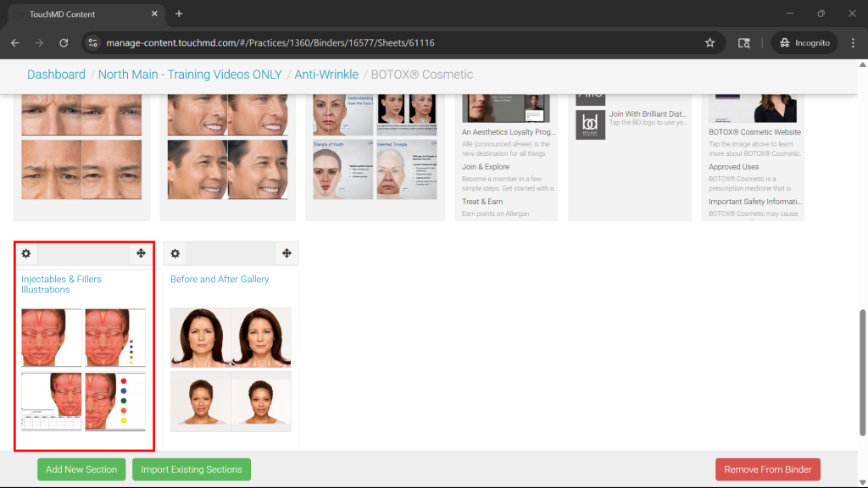Click move handle on Before and After Gallery
This screenshot has height=488, width=868.
point(287,253)
